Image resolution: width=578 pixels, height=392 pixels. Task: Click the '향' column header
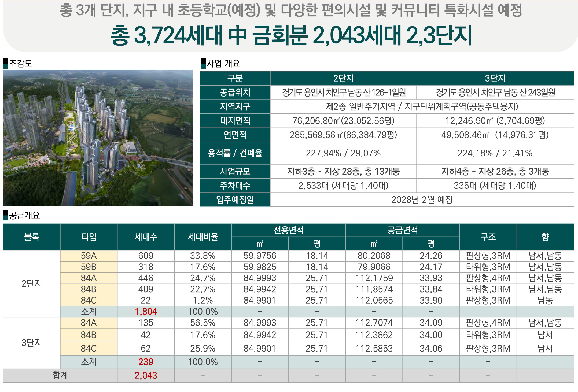(x=545, y=237)
